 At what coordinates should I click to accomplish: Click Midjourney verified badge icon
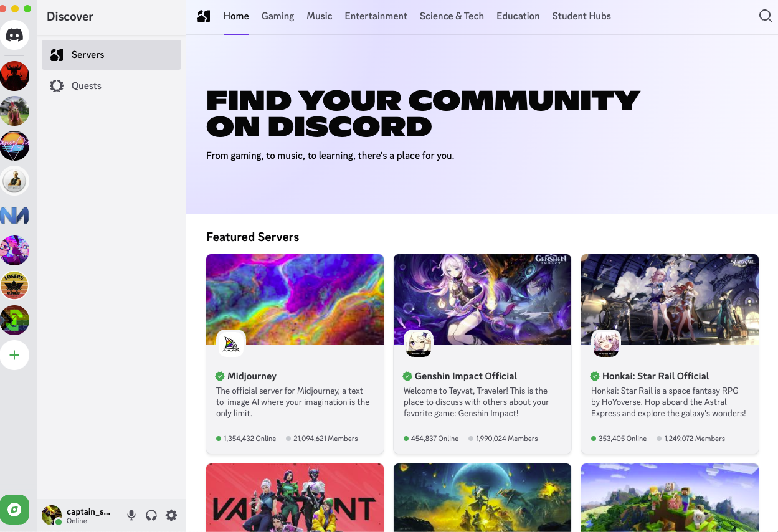click(220, 376)
